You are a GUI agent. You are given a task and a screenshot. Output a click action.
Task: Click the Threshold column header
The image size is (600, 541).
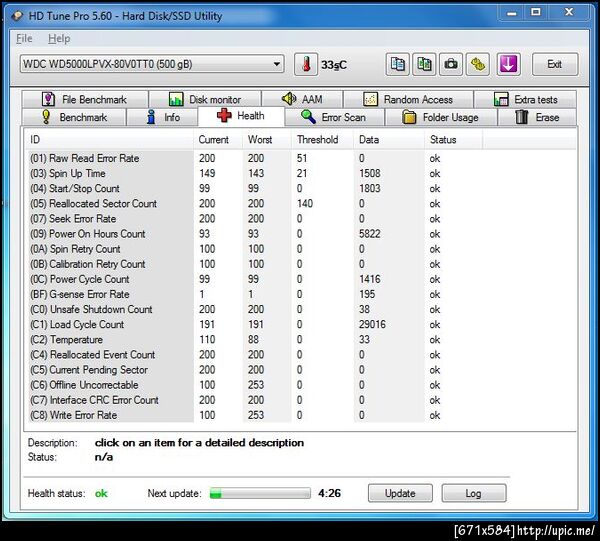pos(323,140)
